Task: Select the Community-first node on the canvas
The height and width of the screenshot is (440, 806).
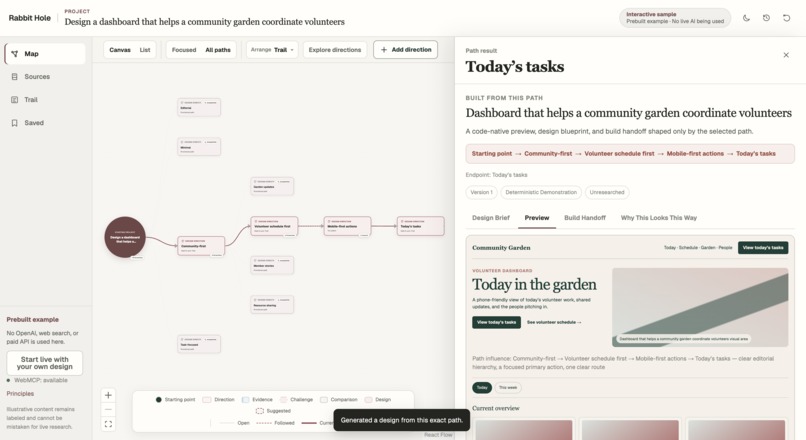Action: coord(201,246)
